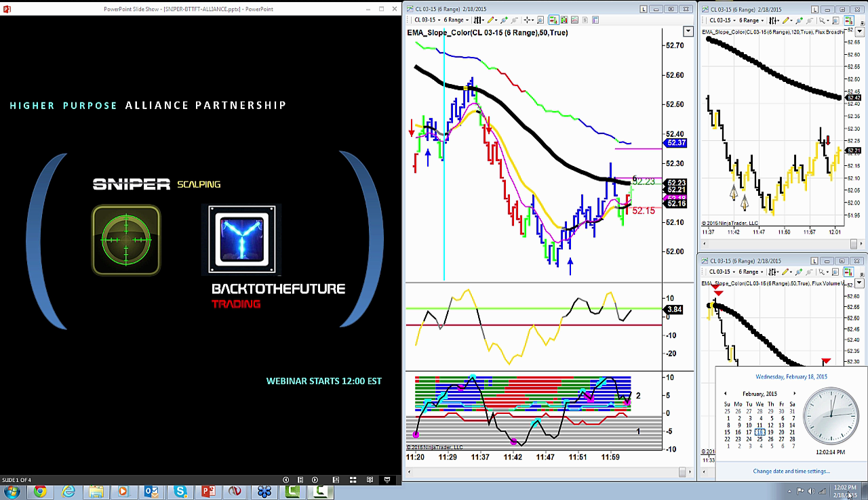Select Slide Show view button in PowerPoint
The width and height of the screenshot is (868, 500).
tap(387, 480)
